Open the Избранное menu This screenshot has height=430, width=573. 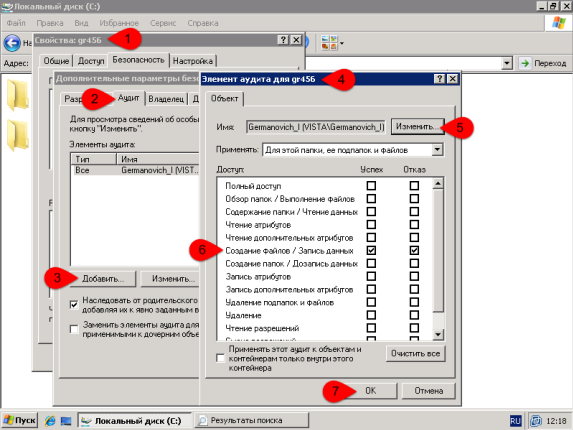[119, 23]
